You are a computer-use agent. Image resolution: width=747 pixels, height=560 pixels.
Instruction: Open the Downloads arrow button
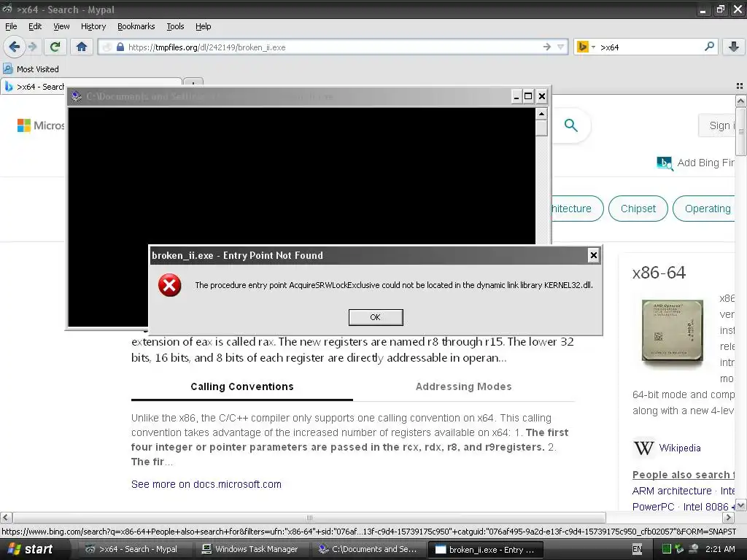734,47
